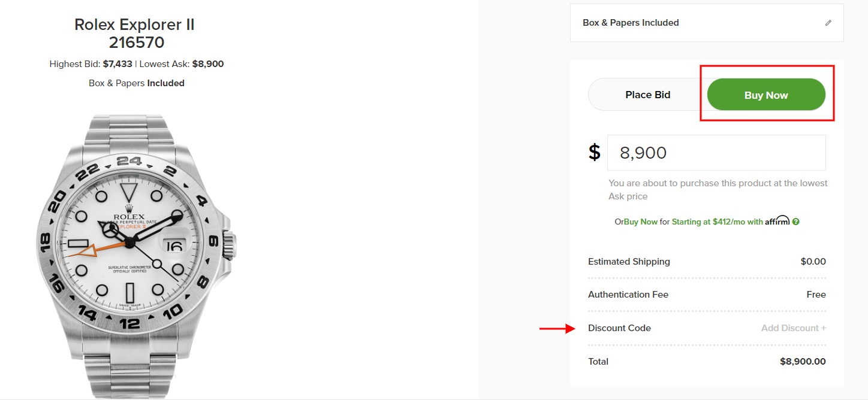868x400 pixels.
Task: Open the Box & Papers Included selector panel
Action: pyautogui.click(x=706, y=23)
